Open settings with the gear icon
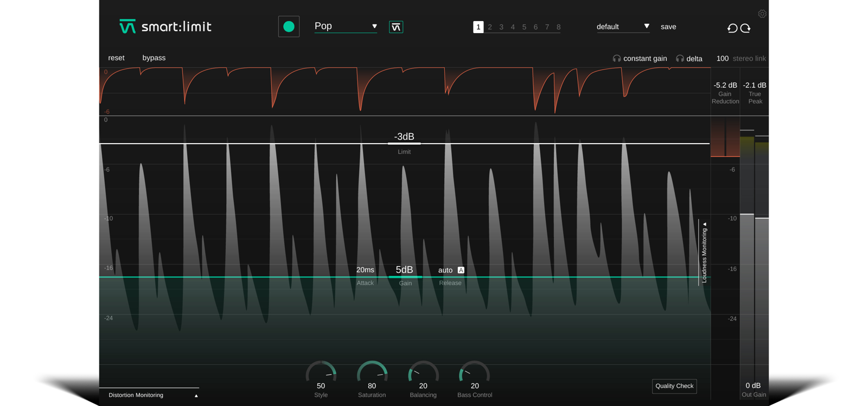The height and width of the screenshot is (406, 868). pos(762,14)
